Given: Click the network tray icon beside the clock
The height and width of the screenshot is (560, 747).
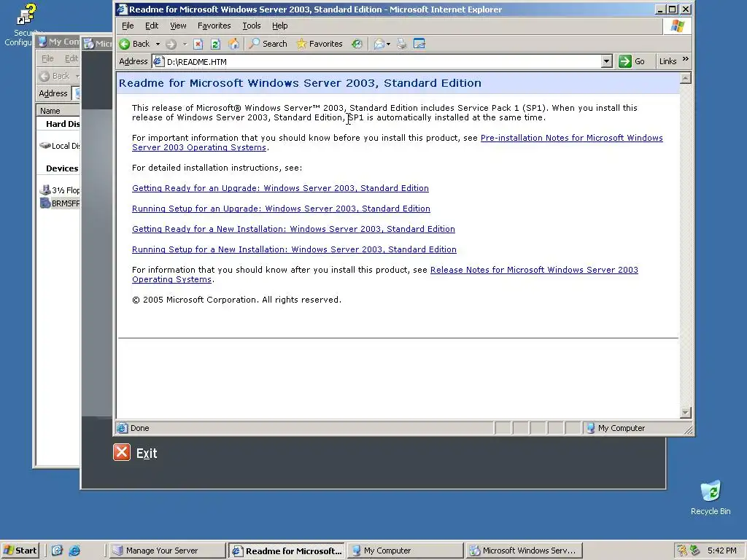Looking at the screenshot, I should (x=695, y=551).
